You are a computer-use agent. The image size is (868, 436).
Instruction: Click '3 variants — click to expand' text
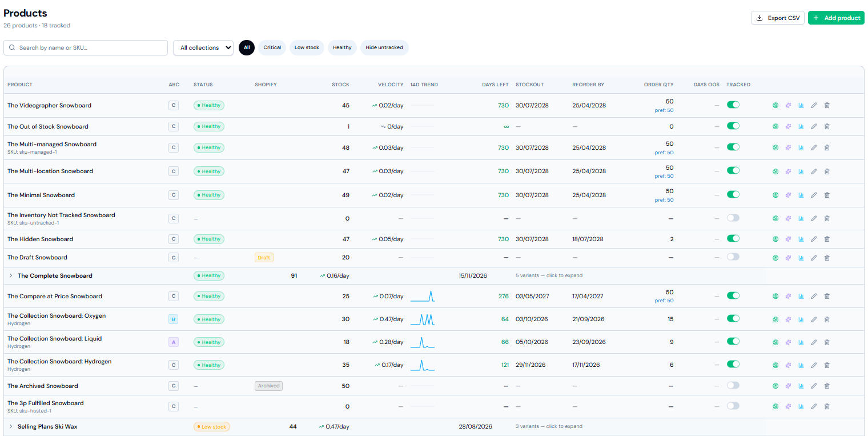549,426
